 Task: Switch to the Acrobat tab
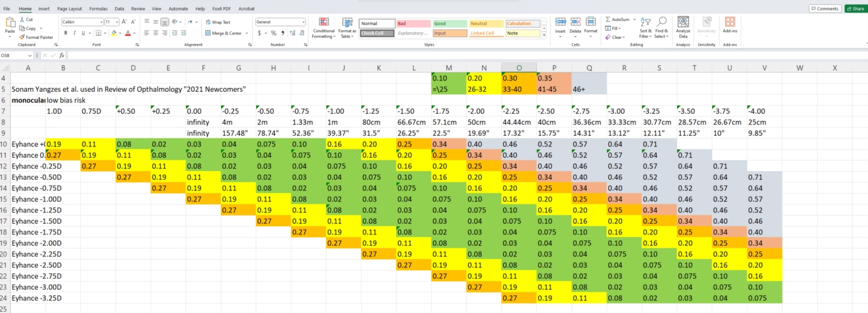click(247, 9)
